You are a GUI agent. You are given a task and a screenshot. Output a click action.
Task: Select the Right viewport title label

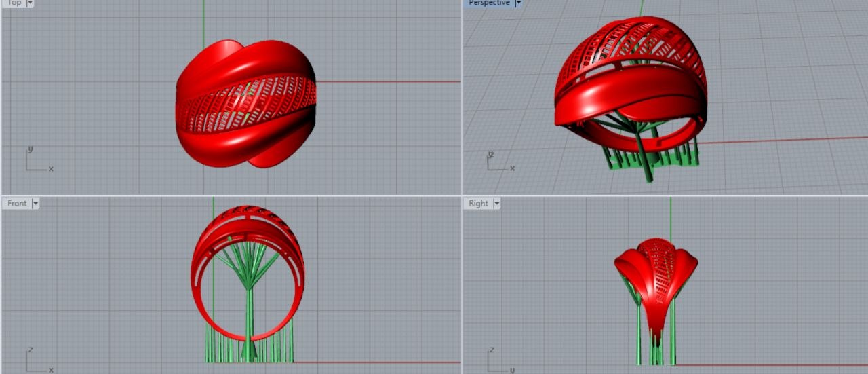[x=478, y=203]
